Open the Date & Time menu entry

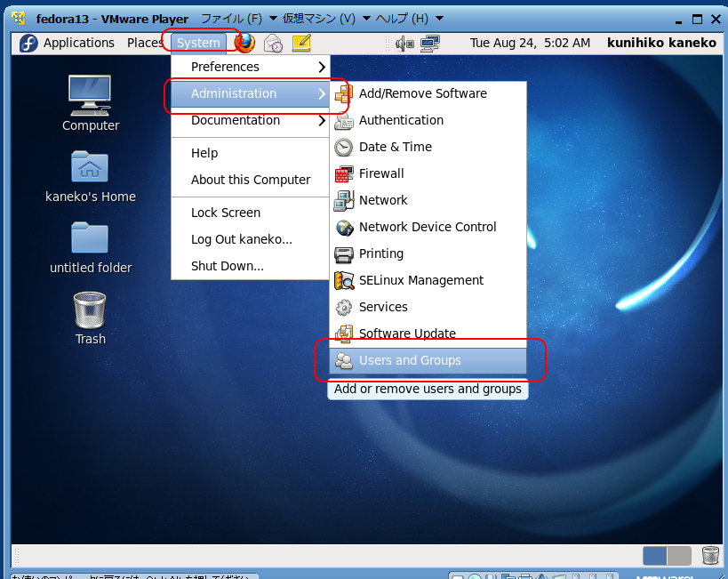(x=428, y=148)
